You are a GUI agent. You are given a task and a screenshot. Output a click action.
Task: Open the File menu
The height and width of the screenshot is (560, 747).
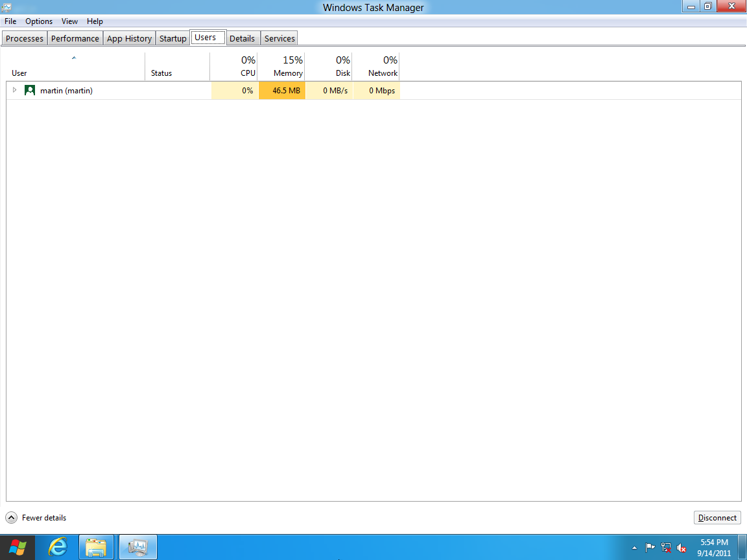(x=10, y=21)
